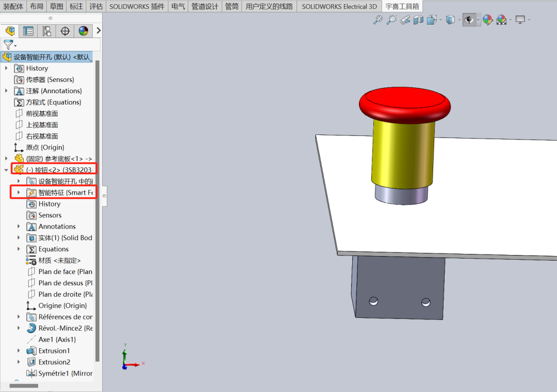The height and width of the screenshot is (392, 557).
Task: Select the Zoom to Fit tool
Action: tap(378, 20)
